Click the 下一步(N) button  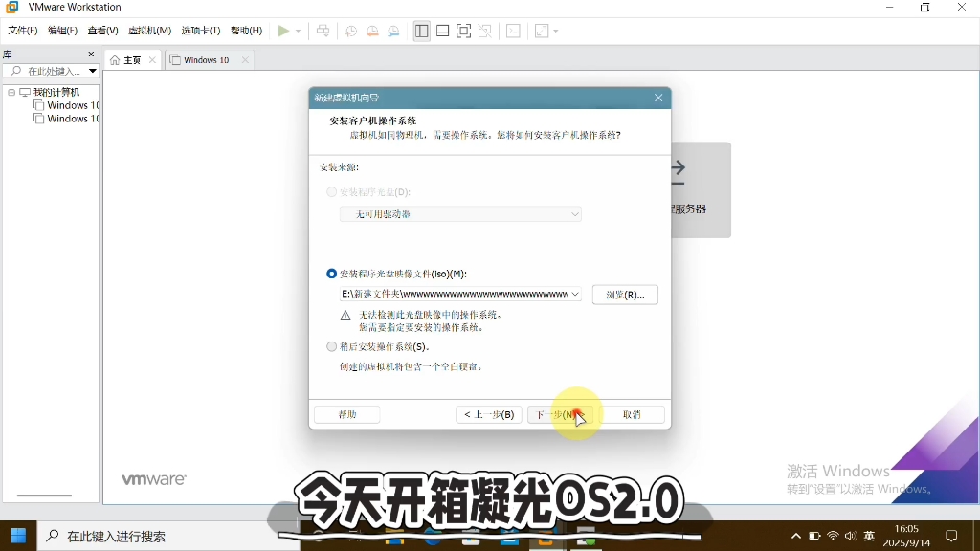[x=560, y=414]
